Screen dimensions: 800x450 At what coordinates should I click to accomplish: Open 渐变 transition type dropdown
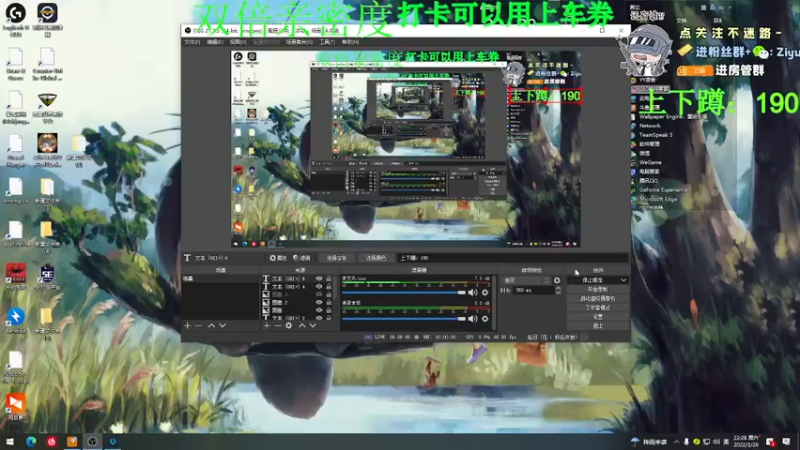(x=527, y=281)
